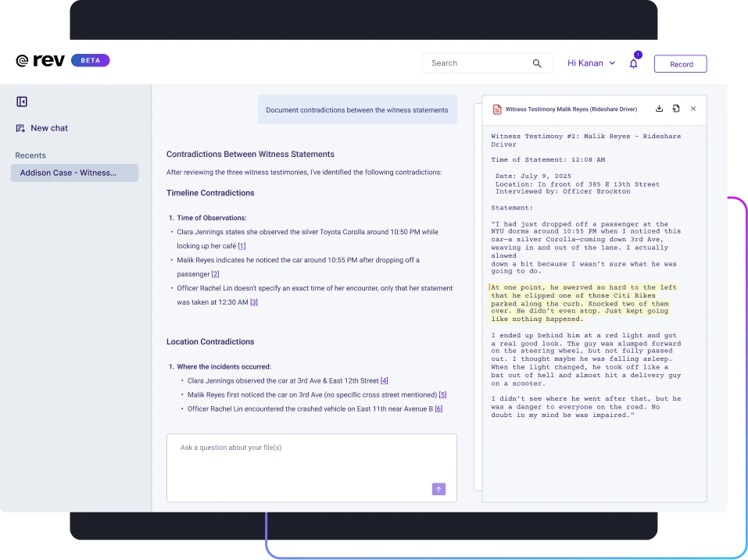
Task: Click the highlighted Citi Bikes passage
Action: coord(583,303)
